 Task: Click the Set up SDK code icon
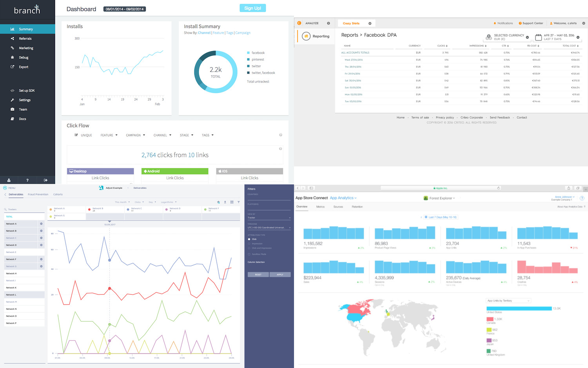[12, 90]
